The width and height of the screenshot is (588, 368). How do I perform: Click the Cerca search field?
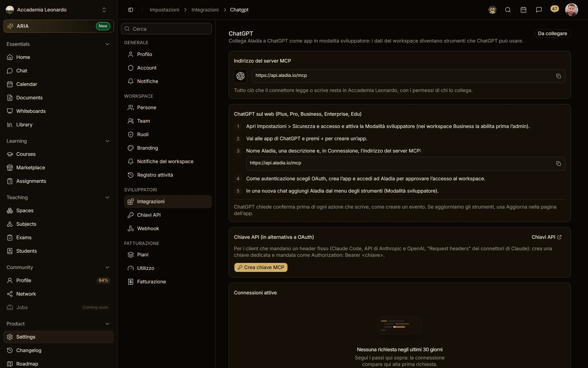[x=166, y=29]
